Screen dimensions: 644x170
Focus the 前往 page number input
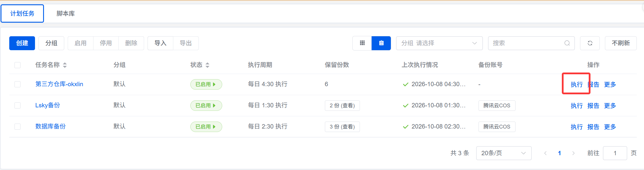(x=615, y=153)
